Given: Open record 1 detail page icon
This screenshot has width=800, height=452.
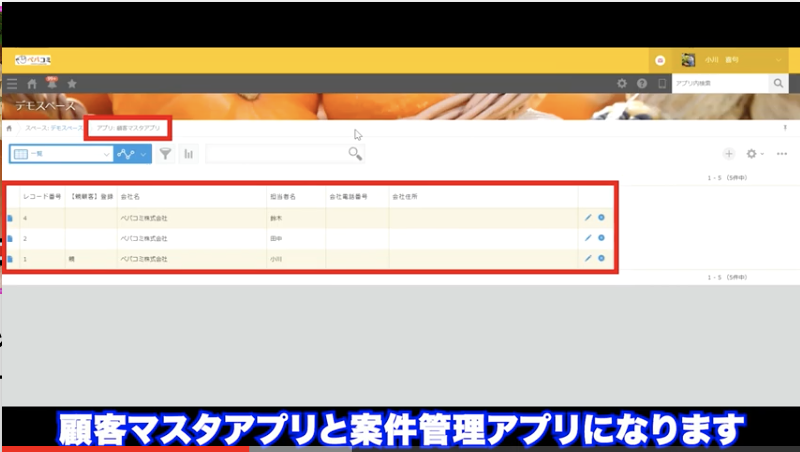Looking at the screenshot, I should click(x=11, y=259).
